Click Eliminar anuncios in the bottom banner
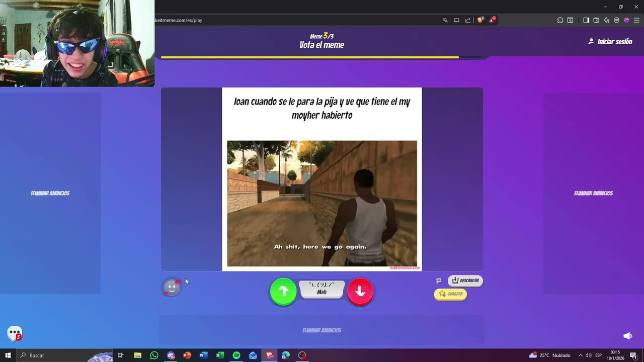Image resolution: width=644 pixels, height=362 pixels. (x=322, y=330)
